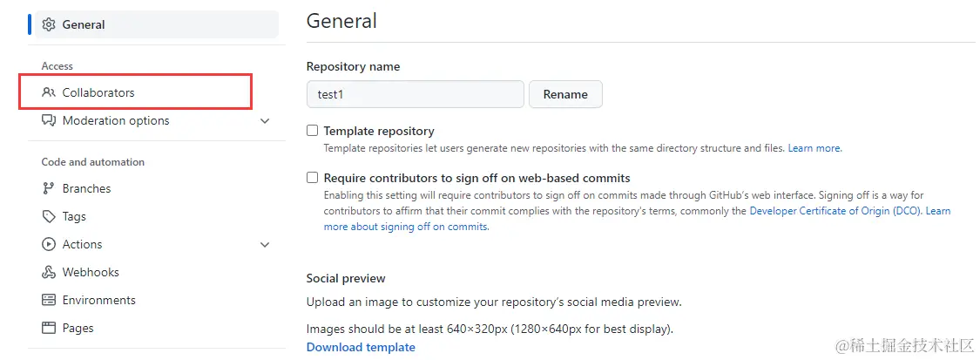This screenshot has width=980, height=360.
Task: Open the Download template link
Action: tap(361, 347)
